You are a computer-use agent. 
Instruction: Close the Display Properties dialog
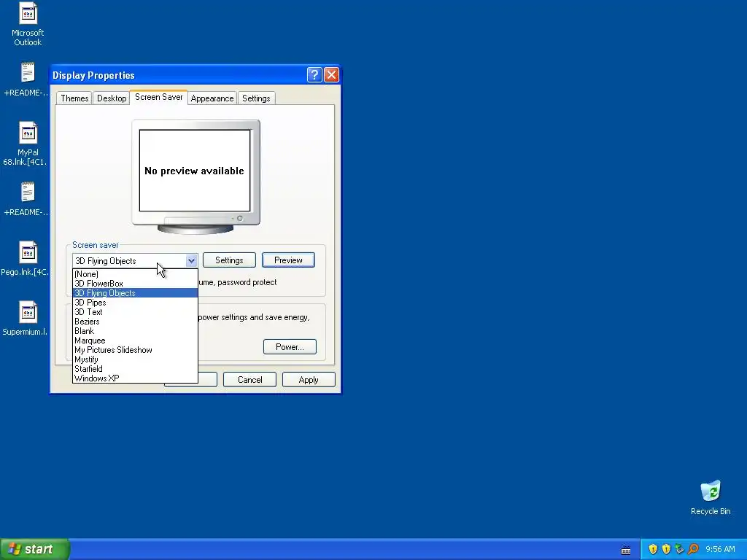tap(331, 75)
